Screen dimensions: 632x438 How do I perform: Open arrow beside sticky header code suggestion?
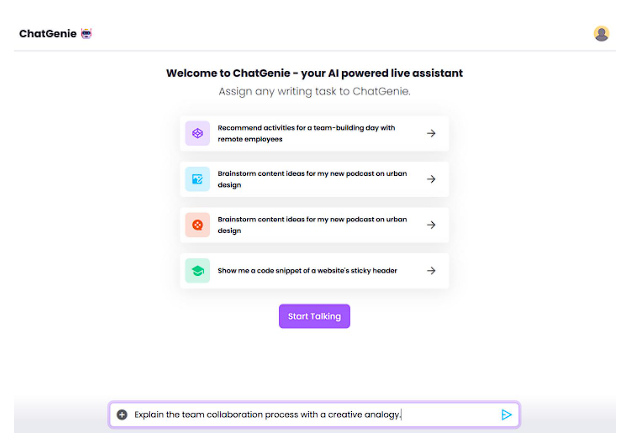coord(431,270)
